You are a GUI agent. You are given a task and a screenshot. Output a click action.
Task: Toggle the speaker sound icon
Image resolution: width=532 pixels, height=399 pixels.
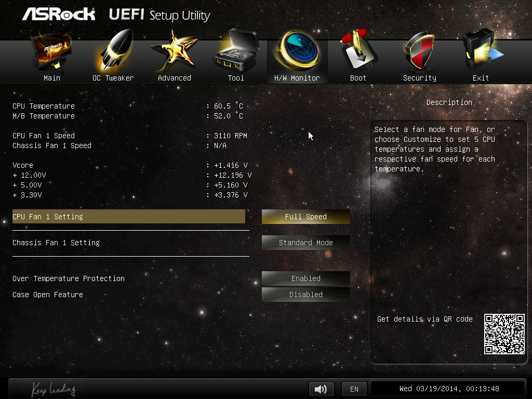pyautogui.click(x=321, y=389)
